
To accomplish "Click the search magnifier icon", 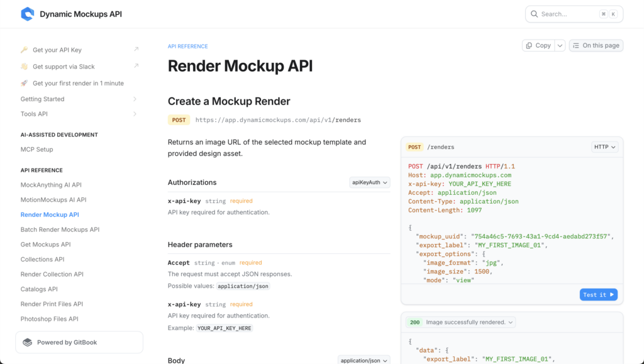I will point(534,14).
